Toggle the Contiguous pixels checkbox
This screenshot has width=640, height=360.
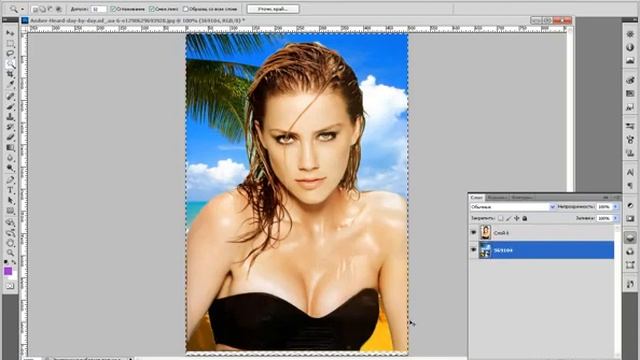pyautogui.click(x=152, y=9)
